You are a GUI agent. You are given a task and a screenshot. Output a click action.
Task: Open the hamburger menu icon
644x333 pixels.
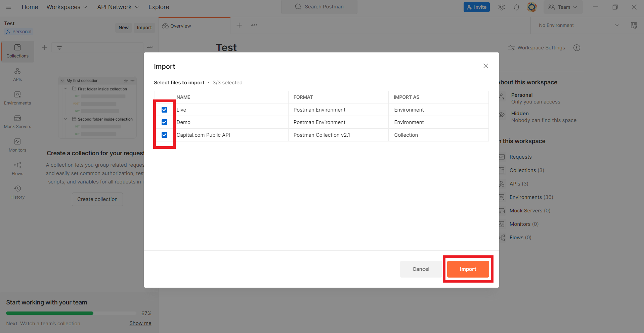9,7
